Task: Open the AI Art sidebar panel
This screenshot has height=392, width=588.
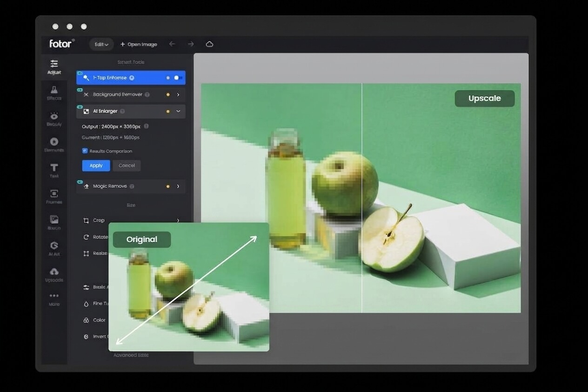Action: pyautogui.click(x=54, y=249)
